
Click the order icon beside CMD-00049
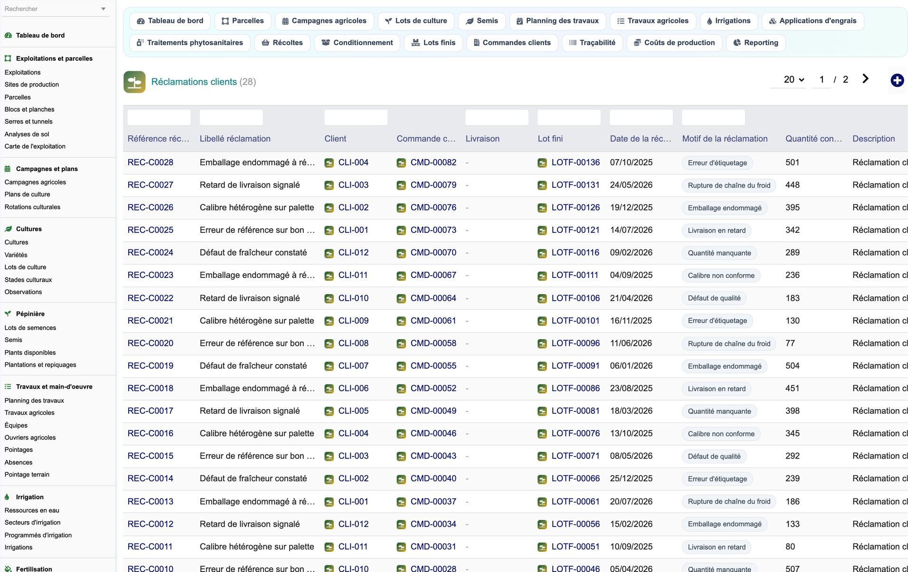point(401,411)
